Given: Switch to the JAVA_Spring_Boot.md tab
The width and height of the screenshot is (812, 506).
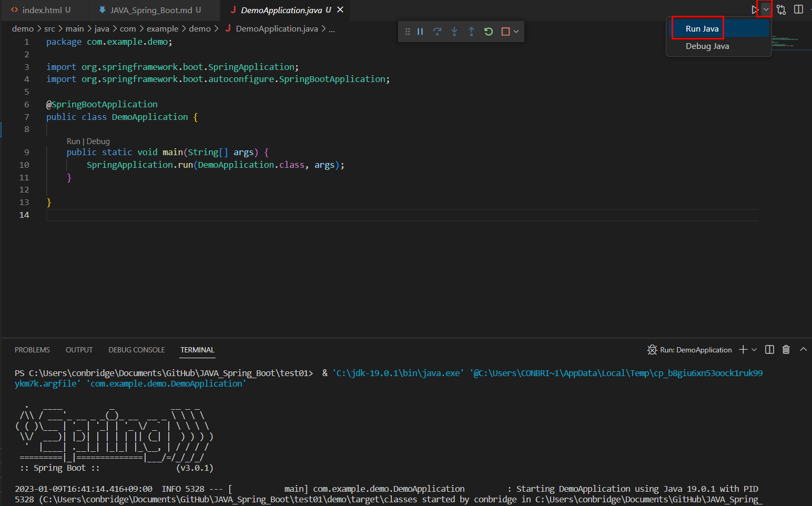Looking at the screenshot, I should click(150, 10).
